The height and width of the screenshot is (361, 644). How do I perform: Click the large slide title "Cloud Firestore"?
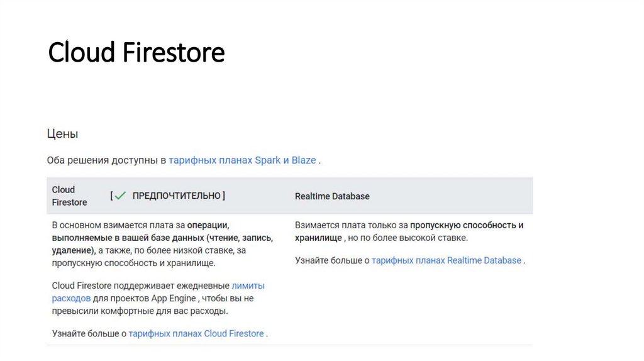(136, 52)
